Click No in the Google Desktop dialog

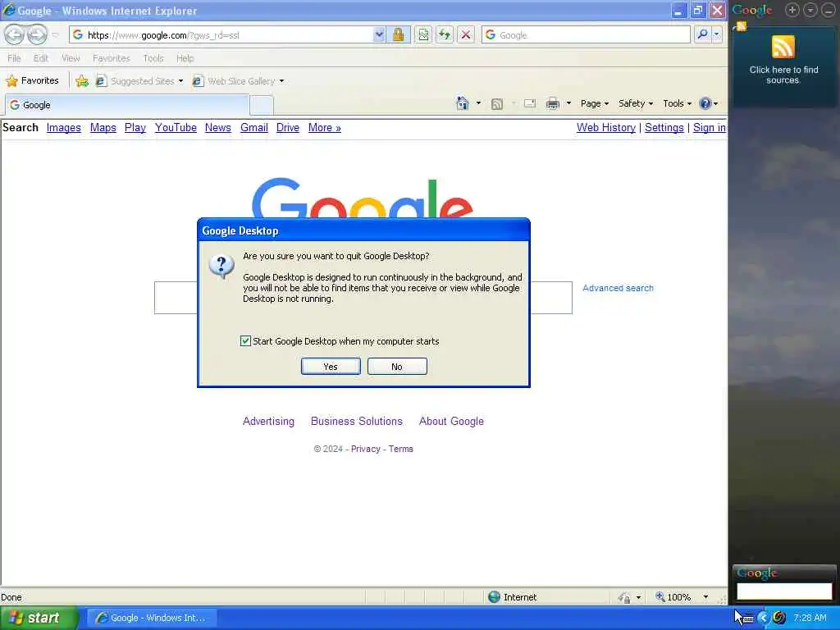point(397,367)
